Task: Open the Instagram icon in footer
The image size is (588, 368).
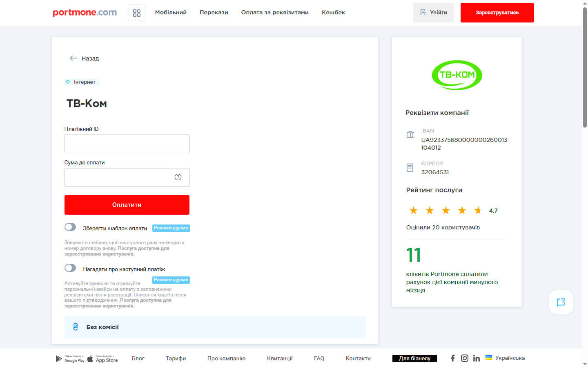Action: point(465,358)
